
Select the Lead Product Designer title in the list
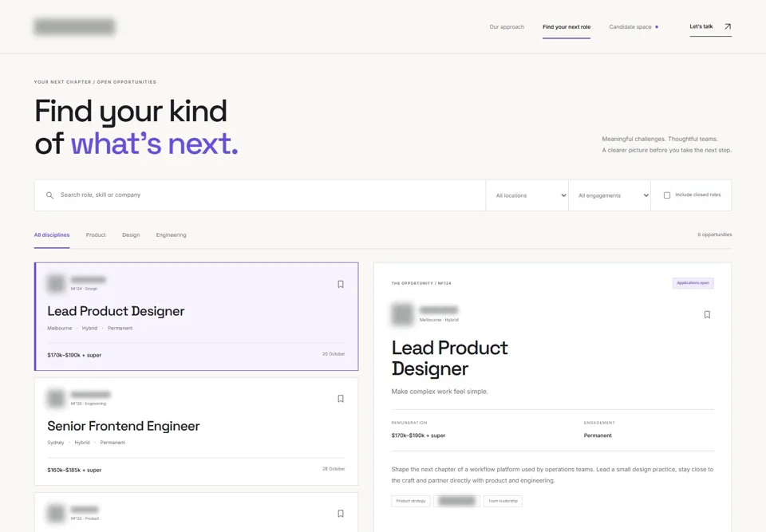[116, 311]
